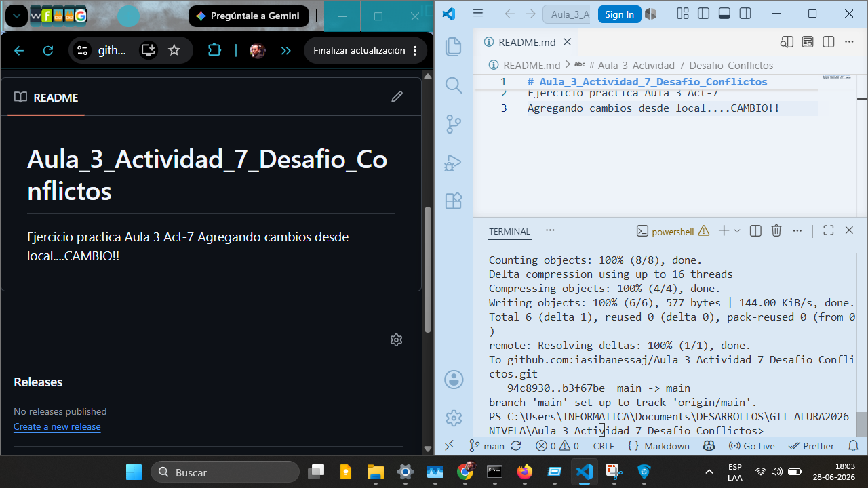Click Finalizar actualización in Chrome

(366, 50)
